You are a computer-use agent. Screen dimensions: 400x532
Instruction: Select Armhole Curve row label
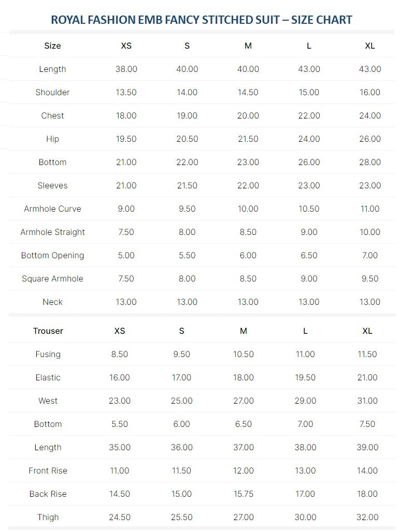(53, 209)
